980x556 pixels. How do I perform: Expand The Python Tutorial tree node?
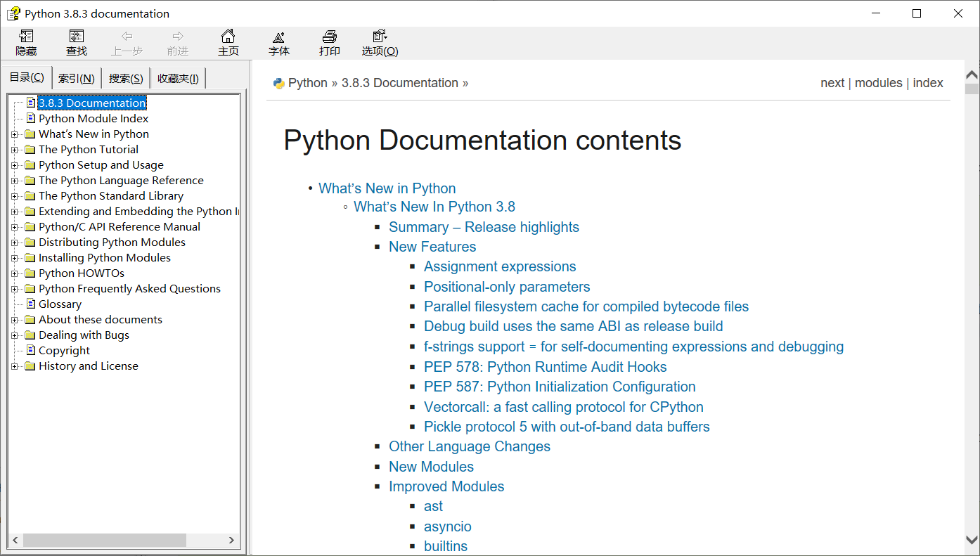coord(16,149)
